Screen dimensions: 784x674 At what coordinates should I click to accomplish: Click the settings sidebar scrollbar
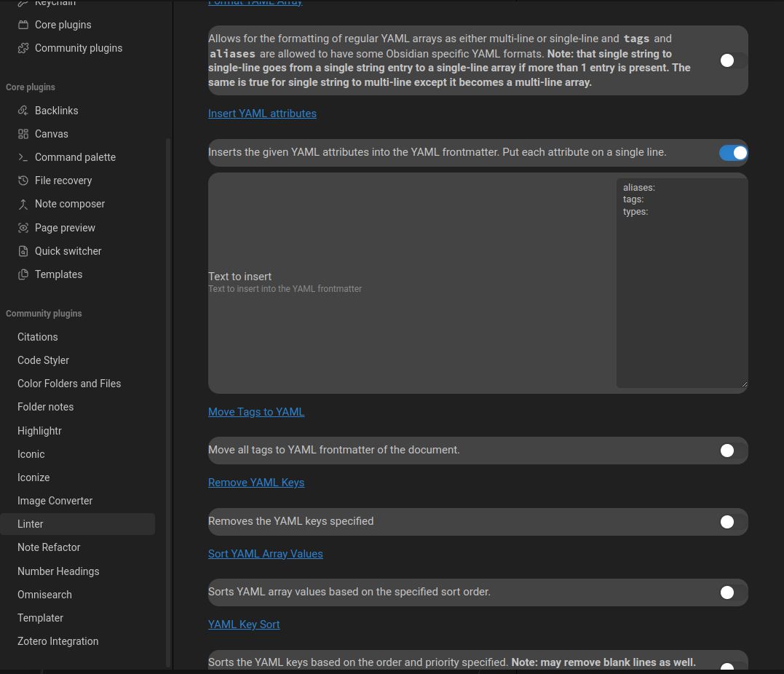168,400
